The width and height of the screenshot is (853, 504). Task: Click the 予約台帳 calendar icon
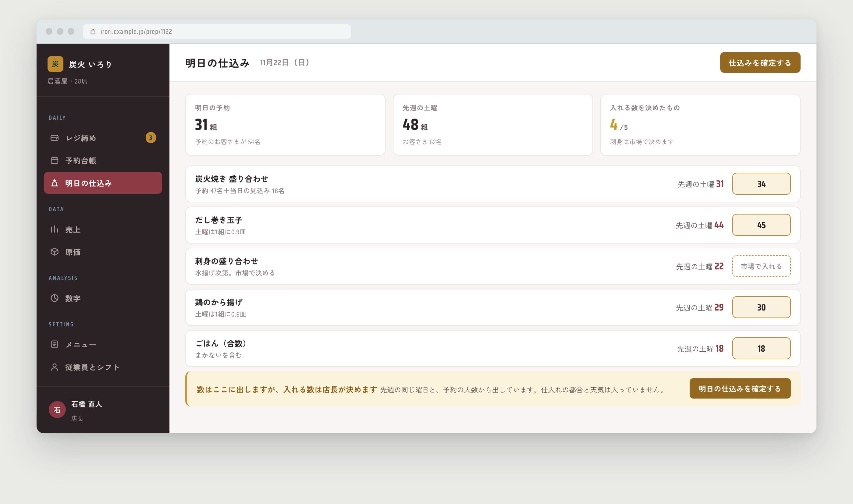[x=54, y=160]
